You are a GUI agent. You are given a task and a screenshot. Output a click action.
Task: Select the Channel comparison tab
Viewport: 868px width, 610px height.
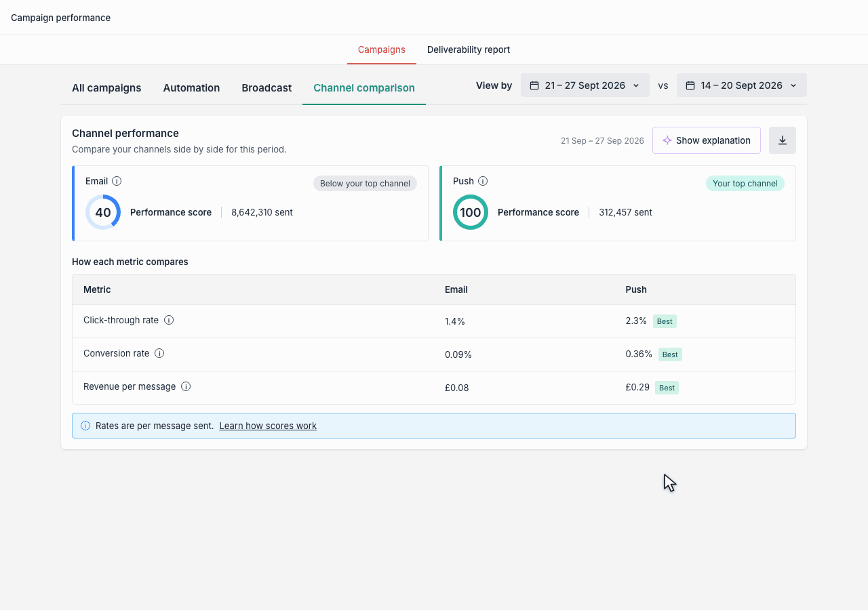364,88
